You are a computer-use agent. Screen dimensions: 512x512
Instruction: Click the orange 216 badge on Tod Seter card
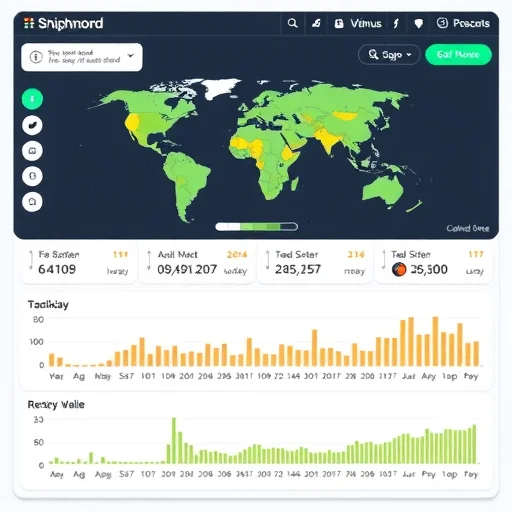pos(356,255)
